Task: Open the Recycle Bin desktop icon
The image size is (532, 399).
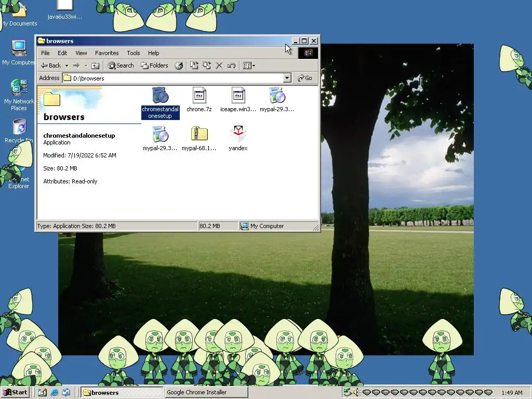Action: point(19,130)
